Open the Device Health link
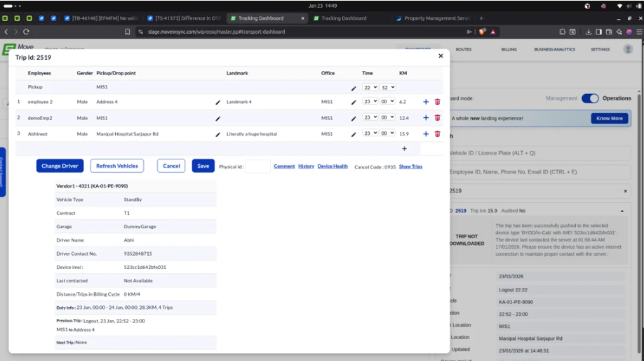The image size is (644, 361). point(333,166)
